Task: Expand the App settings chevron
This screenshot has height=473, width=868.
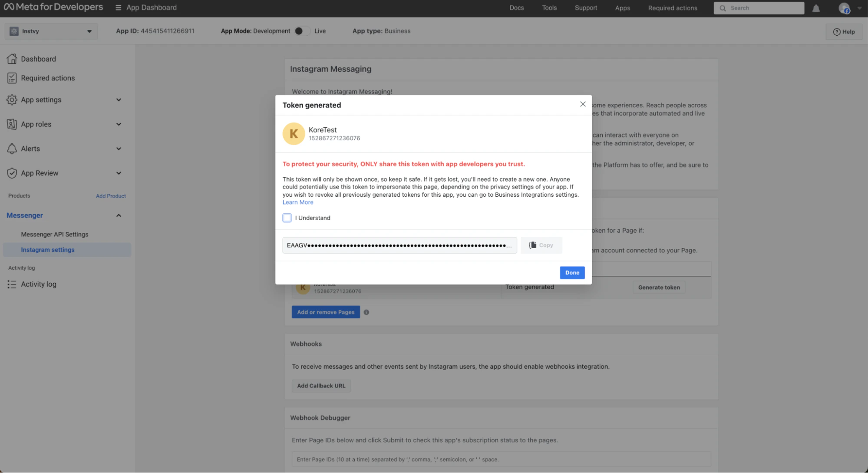Action: tap(119, 100)
